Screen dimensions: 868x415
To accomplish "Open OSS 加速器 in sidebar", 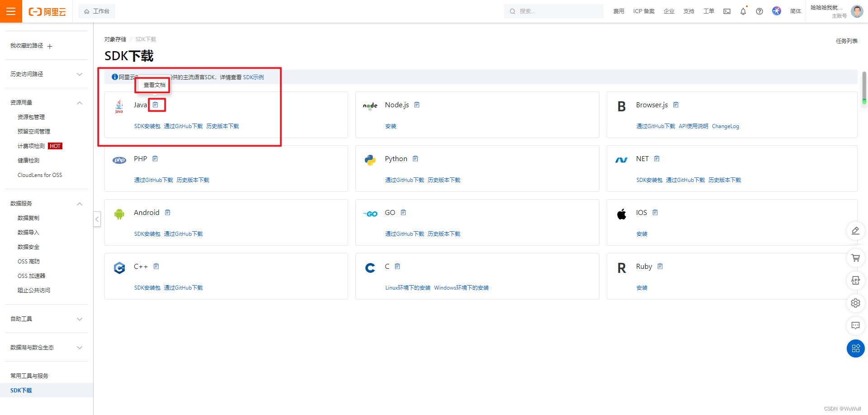I will pos(32,276).
